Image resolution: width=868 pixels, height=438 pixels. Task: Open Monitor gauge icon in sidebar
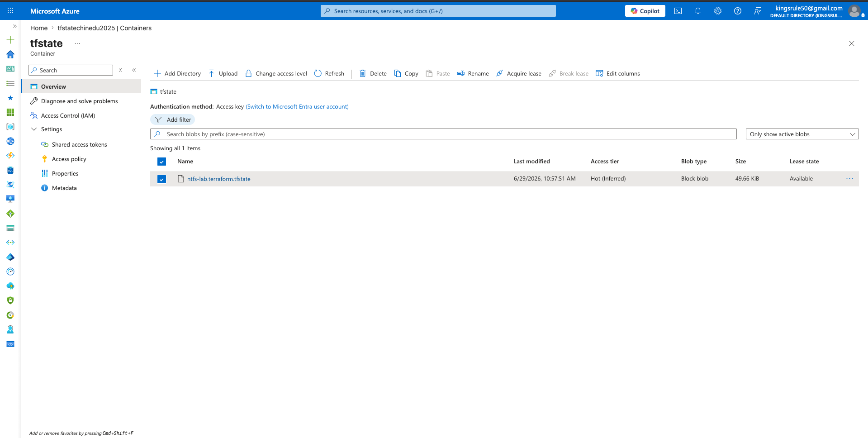point(10,271)
